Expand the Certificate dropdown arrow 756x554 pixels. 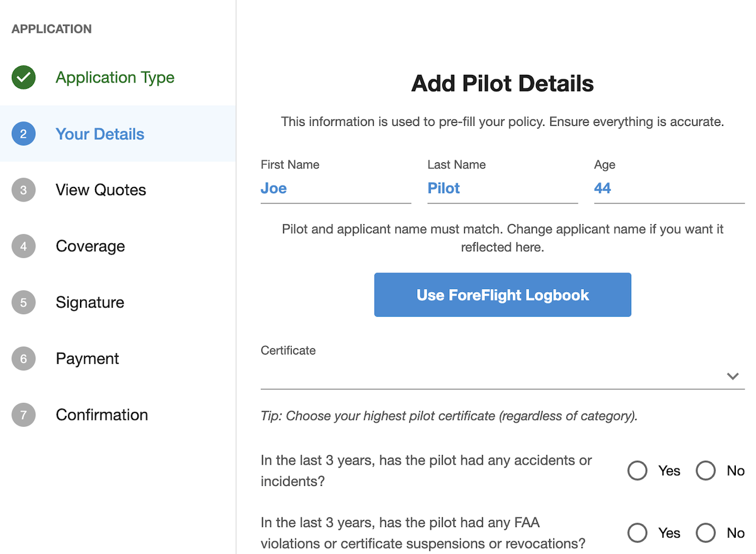click(x=732, y=376)
